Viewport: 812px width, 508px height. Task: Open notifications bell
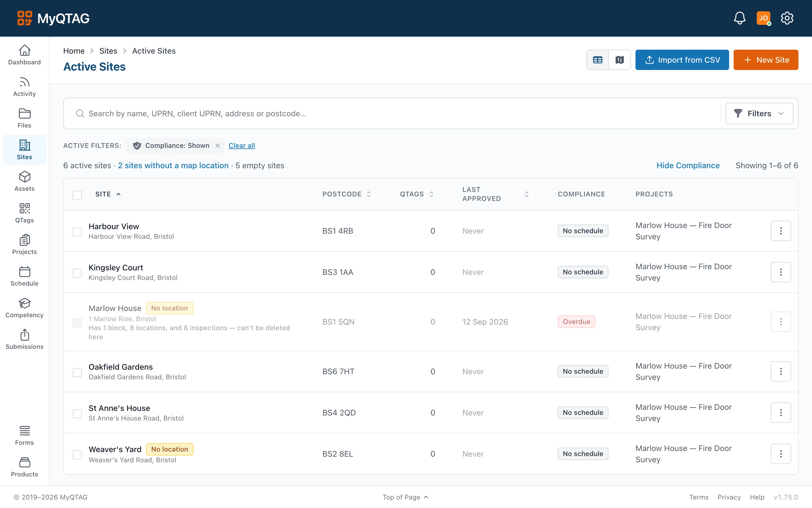pyautogui.click(x=740, y=18)
